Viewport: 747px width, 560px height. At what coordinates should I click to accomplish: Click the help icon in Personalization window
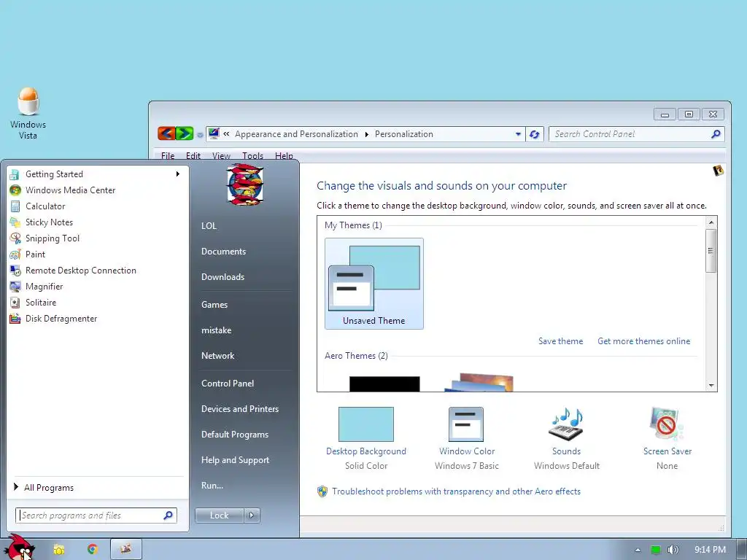click(x=719, y=171)
